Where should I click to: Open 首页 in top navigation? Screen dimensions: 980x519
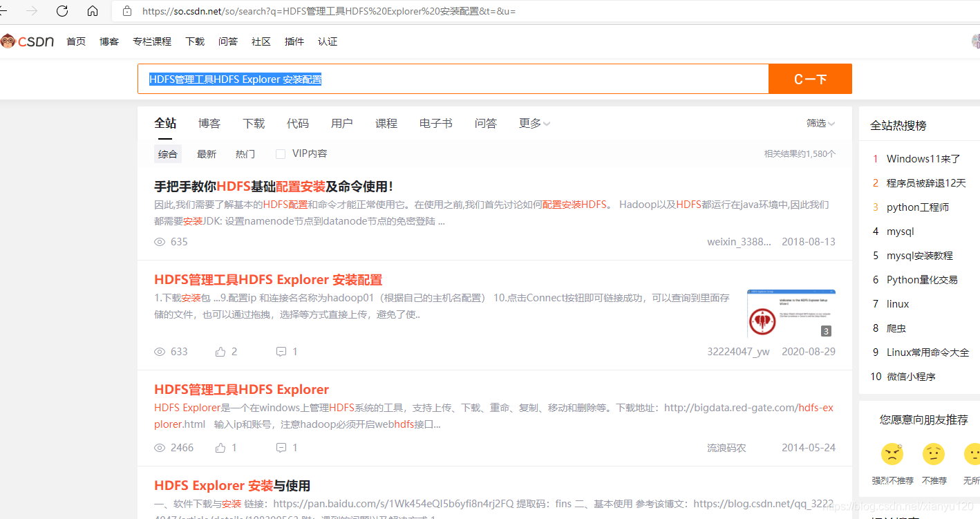tap(76, 41)
